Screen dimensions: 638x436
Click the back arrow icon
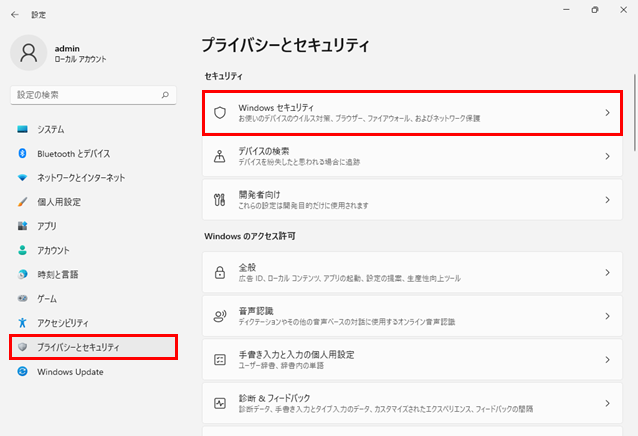point(15,15)
